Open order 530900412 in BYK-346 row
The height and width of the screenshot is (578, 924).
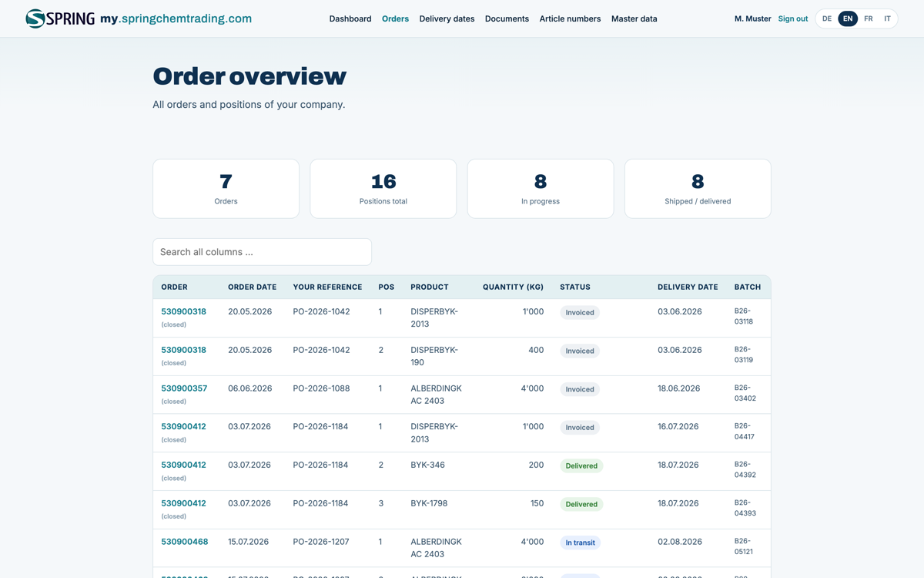pos(183,465)
